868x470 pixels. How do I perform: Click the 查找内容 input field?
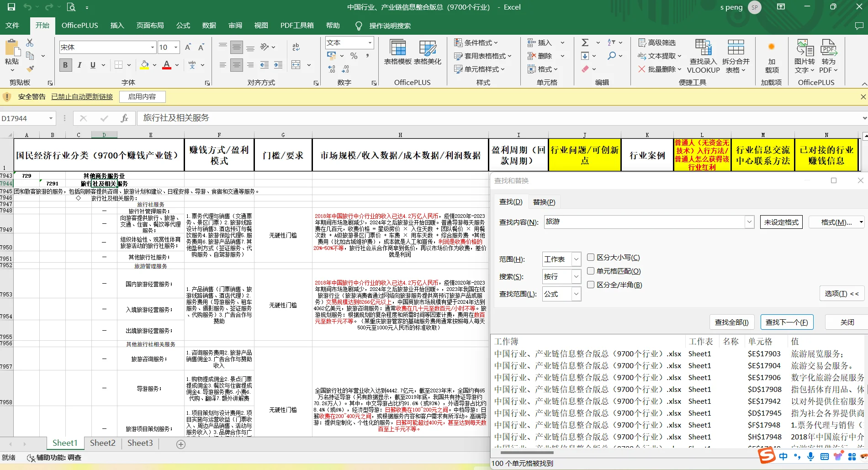pos(644,222)
